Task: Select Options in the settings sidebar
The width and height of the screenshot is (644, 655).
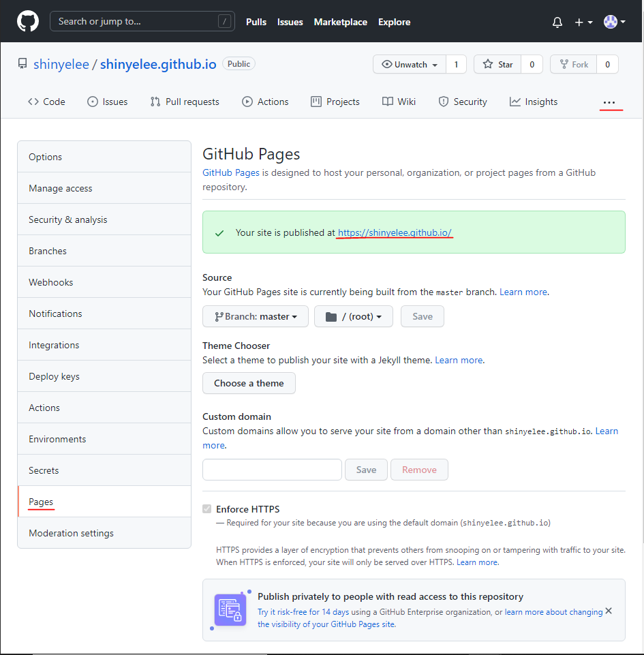Action: click(104, 157)
